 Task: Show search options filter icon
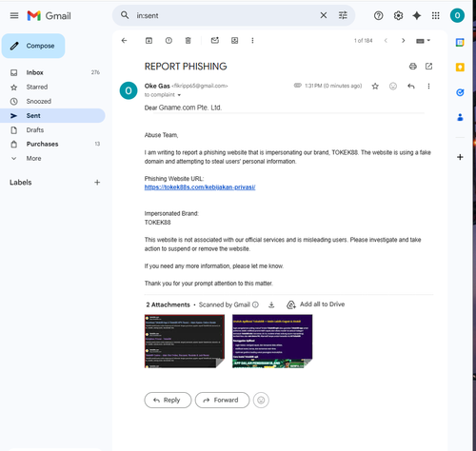[x=343, y=15]
